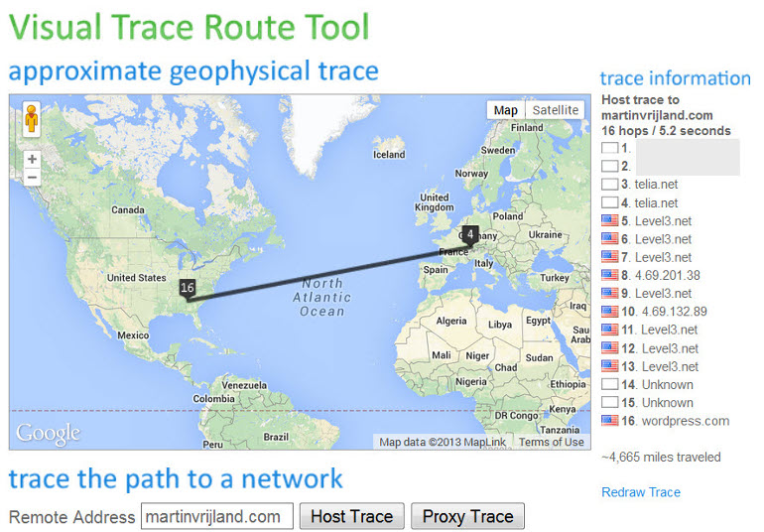
Task: Select hop 6 Level3.net entry
Action: coord(656,239)
